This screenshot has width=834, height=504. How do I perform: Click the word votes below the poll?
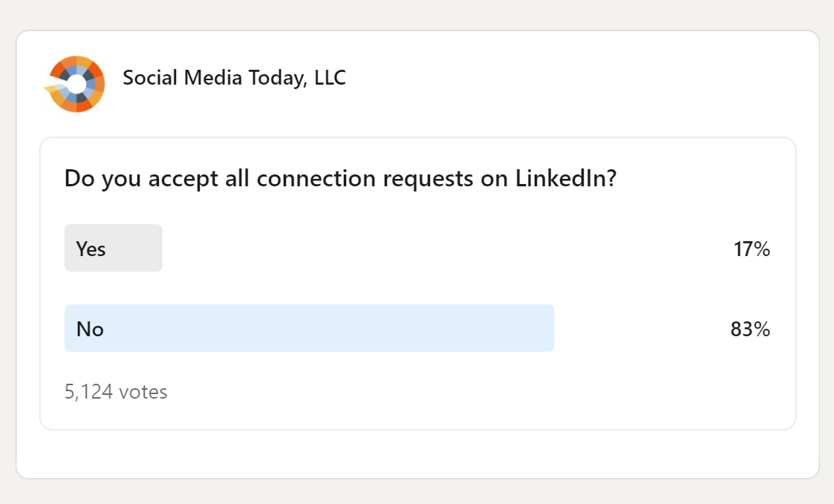point(141,391)
